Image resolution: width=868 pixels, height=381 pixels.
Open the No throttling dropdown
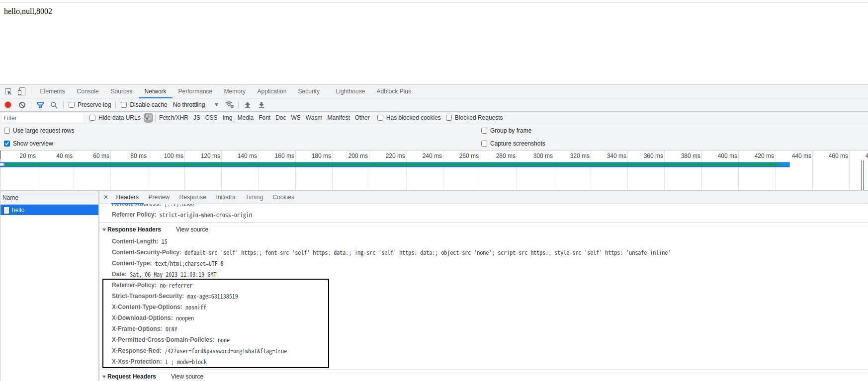point(196,105)
